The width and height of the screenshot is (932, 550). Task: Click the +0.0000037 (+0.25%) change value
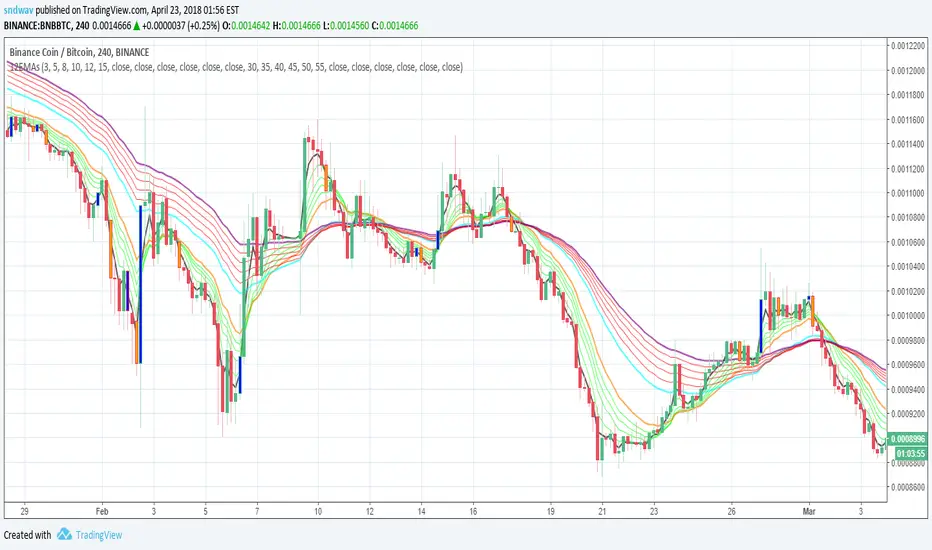pos(181,26)
